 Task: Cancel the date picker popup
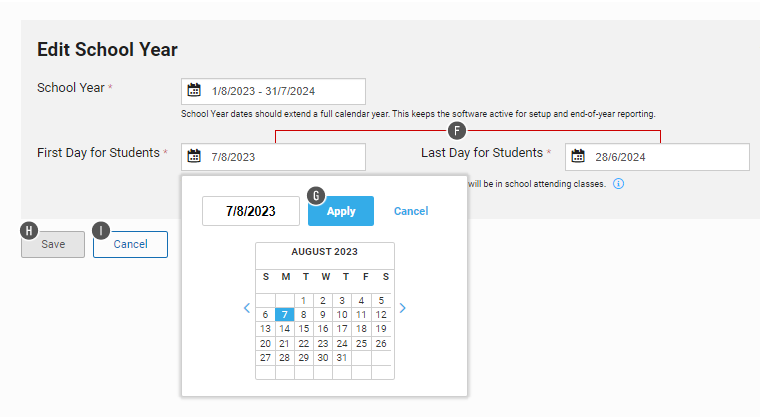tap(411, 211)
